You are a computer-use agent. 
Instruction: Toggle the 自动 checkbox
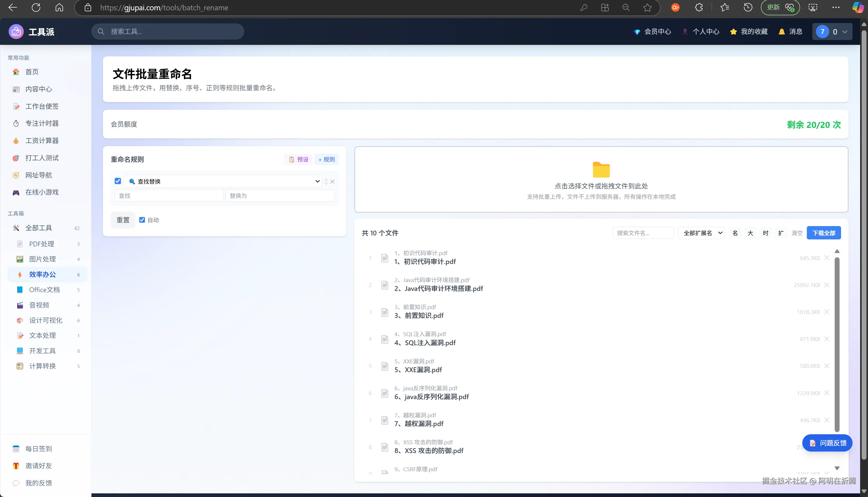pos(142,220)
